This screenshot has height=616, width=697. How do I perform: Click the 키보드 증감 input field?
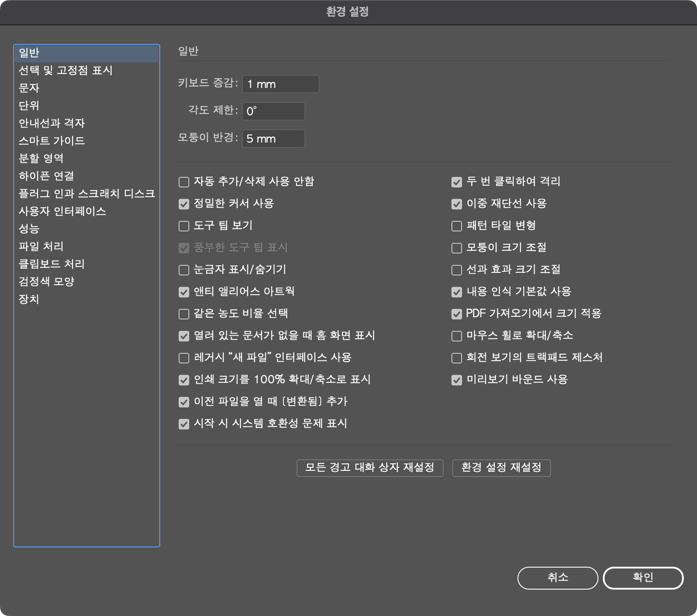point(281,84)
